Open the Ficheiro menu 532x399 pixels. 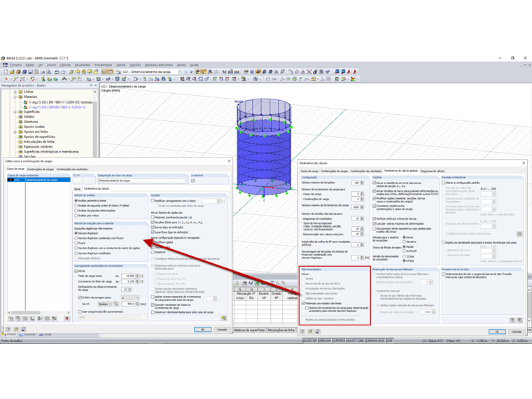(x=15, y=65)
